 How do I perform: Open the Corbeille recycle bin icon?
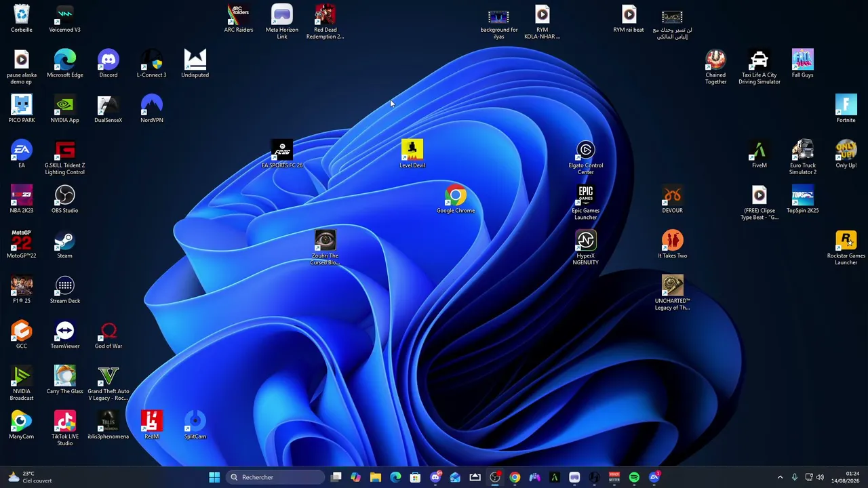(22, 19)
